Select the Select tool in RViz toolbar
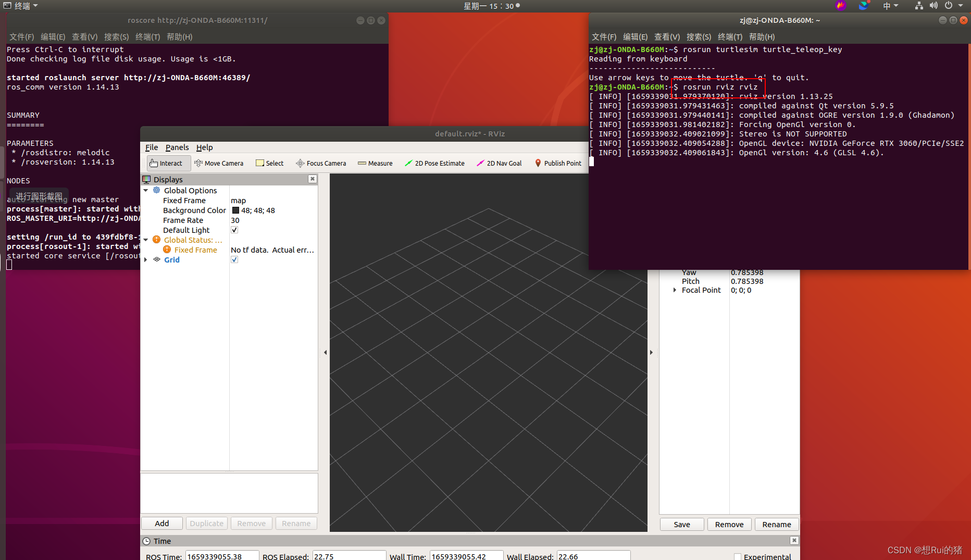Image resolution: width=971 pixels, height=560 pixels. (269, 163)
